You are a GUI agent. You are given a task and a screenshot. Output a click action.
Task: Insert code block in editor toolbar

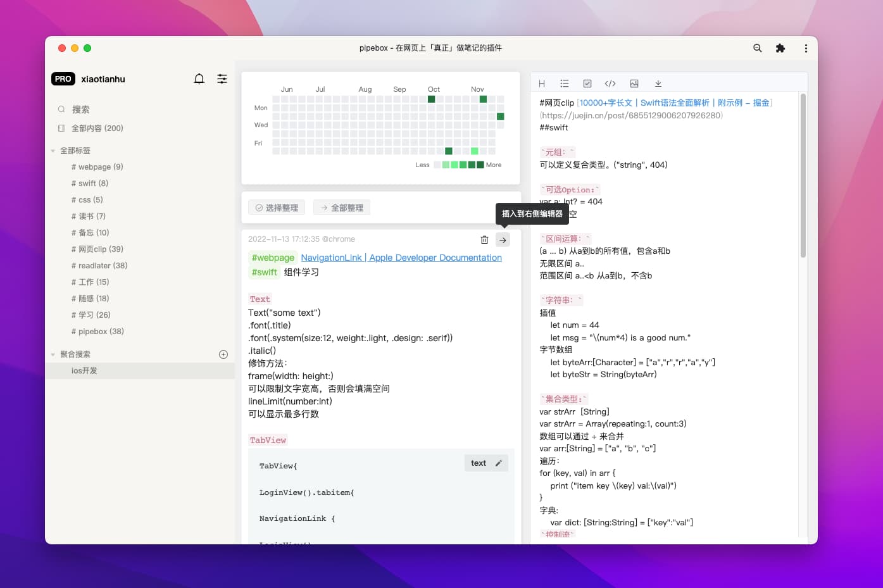click(610, 84)
